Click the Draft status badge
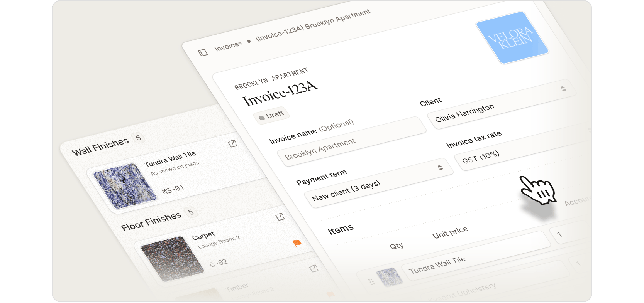Viewport: 644px width, 303px height. (271, 115)
